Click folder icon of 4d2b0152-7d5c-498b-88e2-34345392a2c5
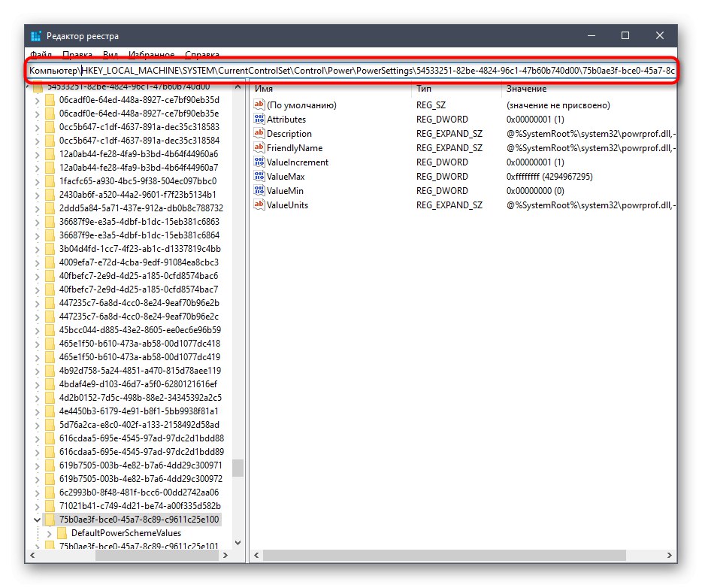Viewport: 702px width, 588px height. point(50,397)
